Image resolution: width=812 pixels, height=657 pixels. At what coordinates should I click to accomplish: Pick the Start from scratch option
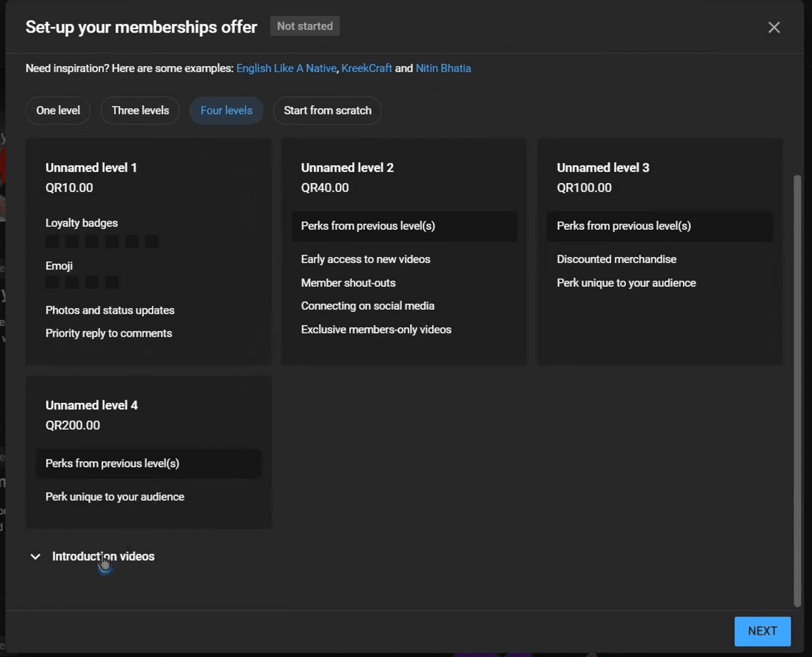tap(327, 110)
